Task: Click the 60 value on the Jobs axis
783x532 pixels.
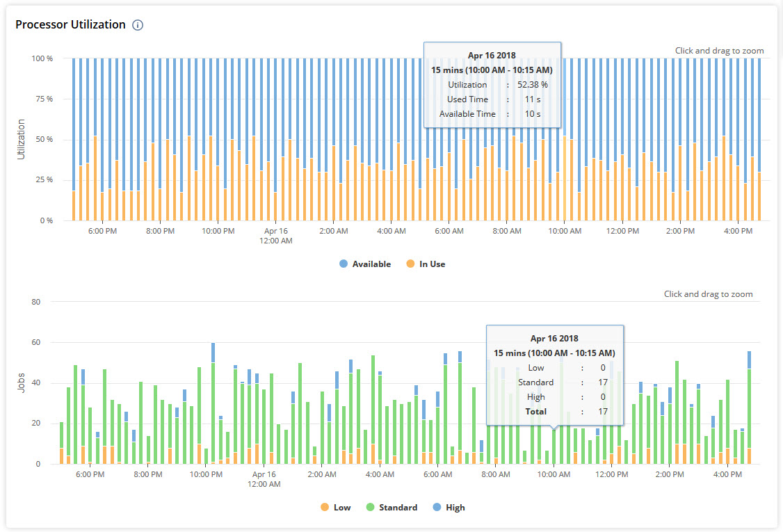Action: tap(36, 342)
